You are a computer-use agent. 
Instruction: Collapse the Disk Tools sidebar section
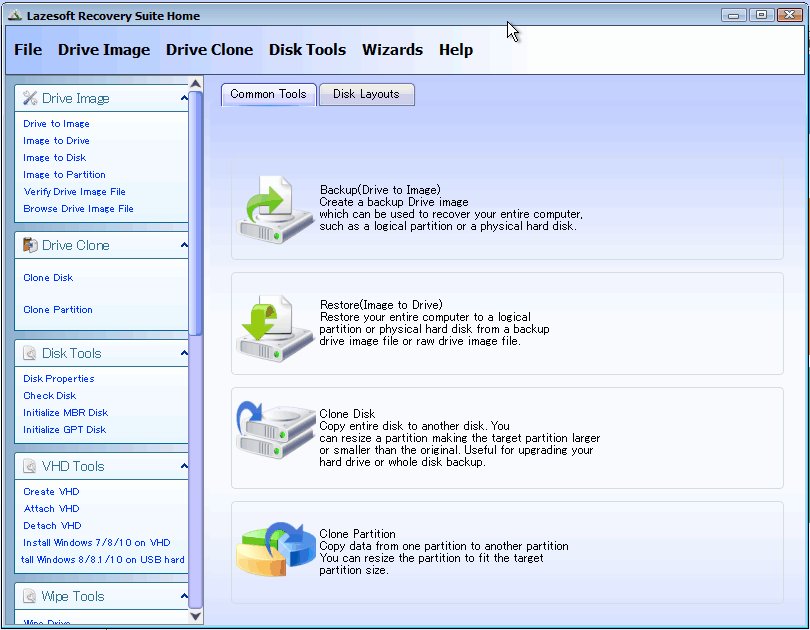click(184, 353)
